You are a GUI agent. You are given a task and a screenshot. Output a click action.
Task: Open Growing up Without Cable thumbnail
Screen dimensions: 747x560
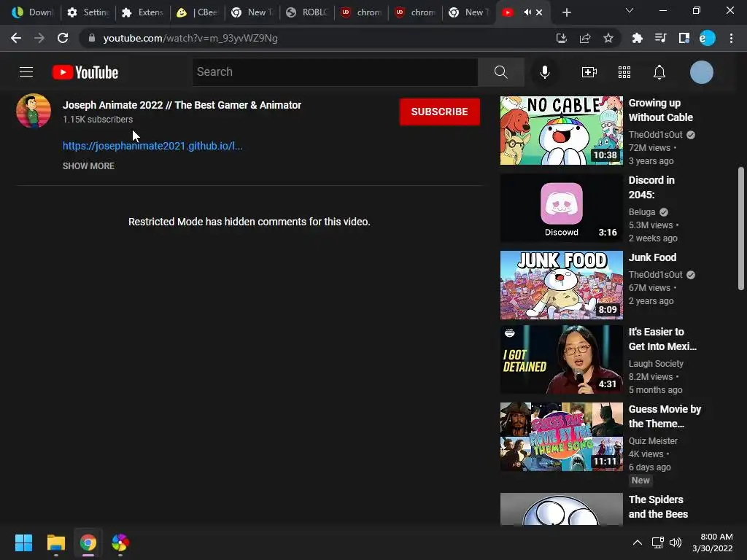point(561,131)
